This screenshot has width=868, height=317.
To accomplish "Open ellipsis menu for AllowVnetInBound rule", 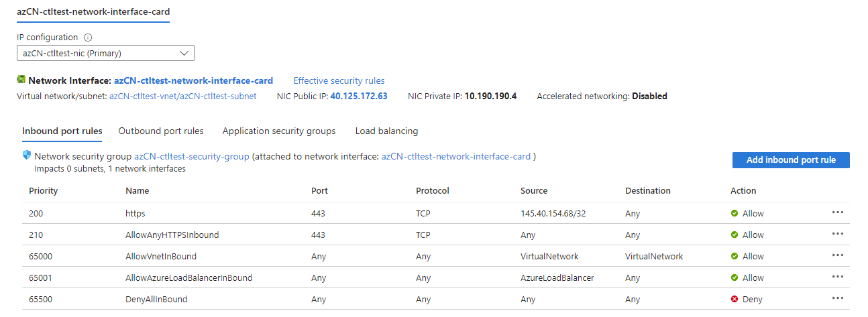I will [837, 255].
